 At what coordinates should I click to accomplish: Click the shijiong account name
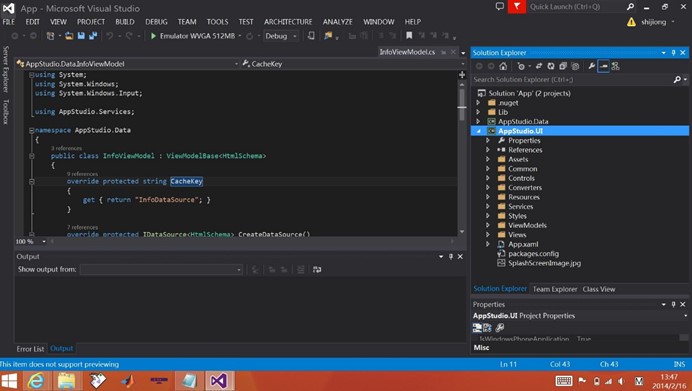[x=653, y=22]
